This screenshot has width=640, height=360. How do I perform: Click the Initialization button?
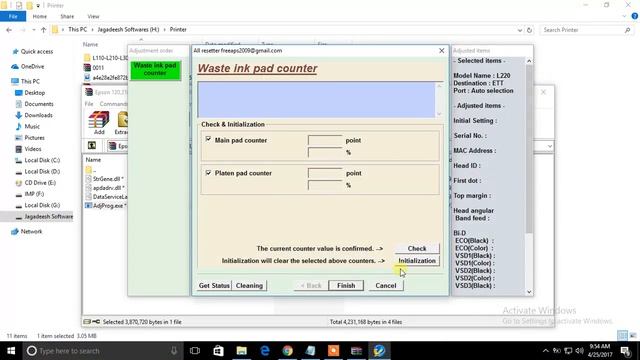tap(417, 260)
